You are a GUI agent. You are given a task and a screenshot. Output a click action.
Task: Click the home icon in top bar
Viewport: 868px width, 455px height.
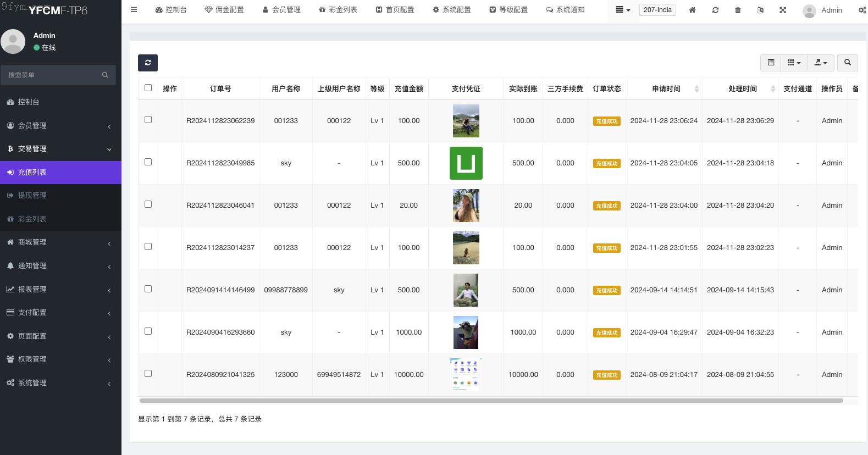[692, 10]
